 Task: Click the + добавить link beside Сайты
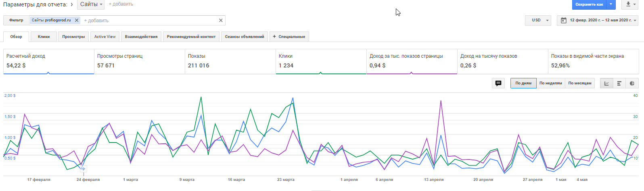pyautogui.click(x=121, y=4)
